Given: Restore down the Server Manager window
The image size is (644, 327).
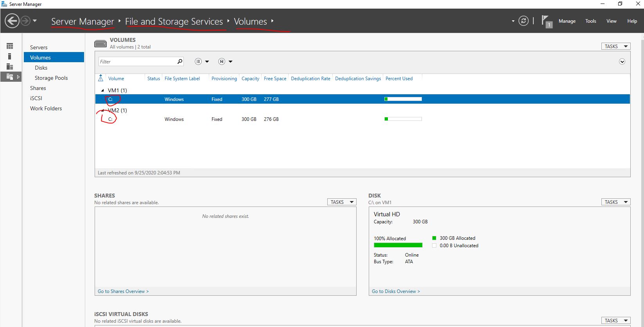Looking at the screenshot, I should 620,4.
